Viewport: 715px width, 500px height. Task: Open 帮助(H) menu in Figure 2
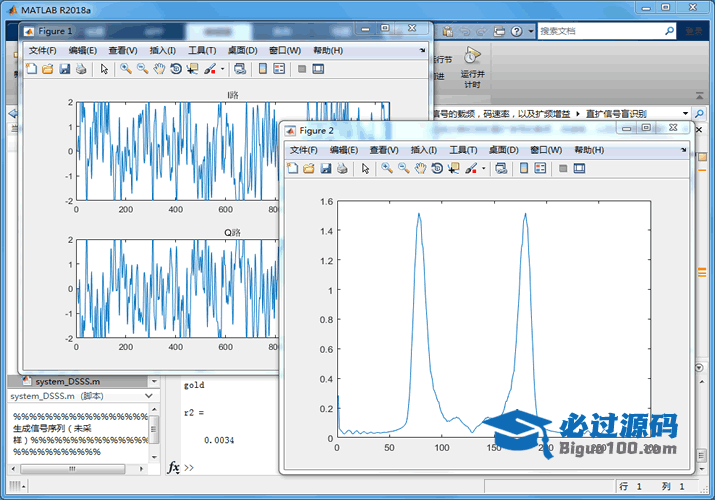tap(589, 150)
